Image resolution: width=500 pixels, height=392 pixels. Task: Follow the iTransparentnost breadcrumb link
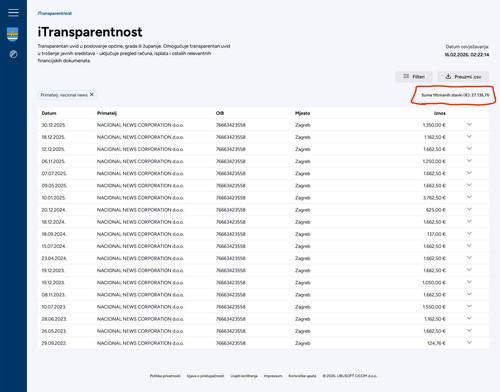(x=55, y=13)
